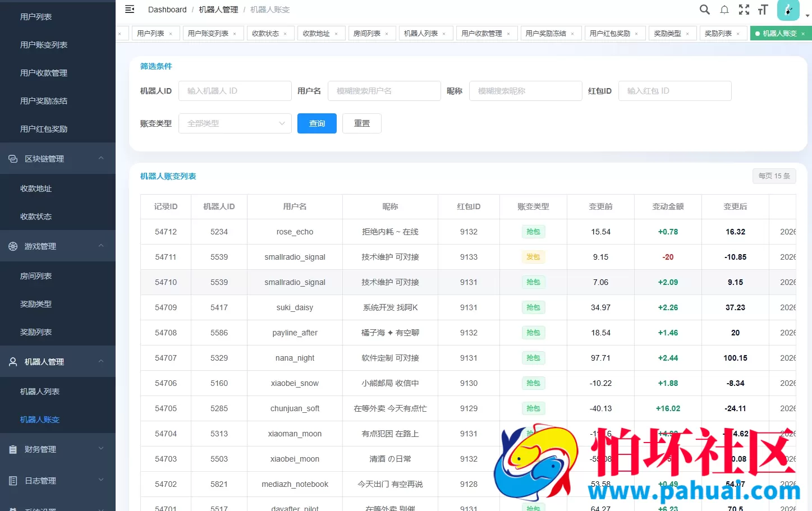Close the active 机器人账变 tab

tap(803, 34)
